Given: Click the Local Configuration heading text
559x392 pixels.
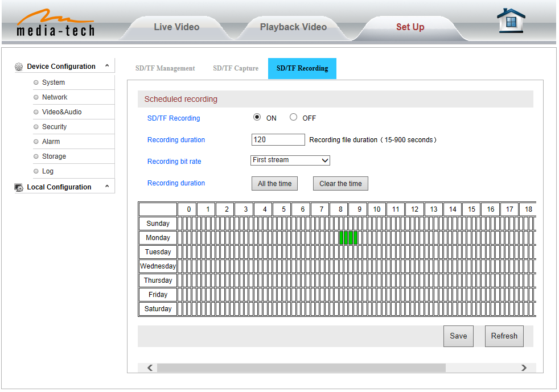Looking at the screenshot, I should [59, 187].
